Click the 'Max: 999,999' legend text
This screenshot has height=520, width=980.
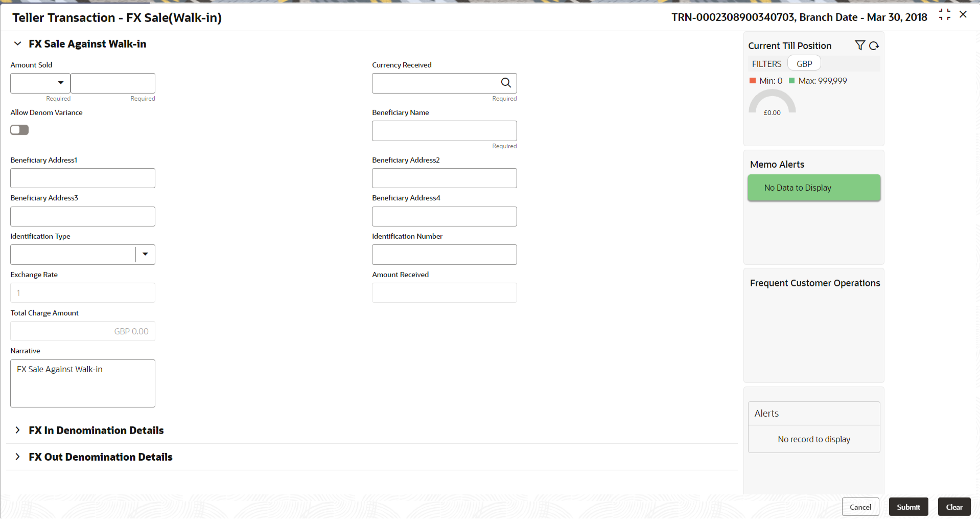point(823,81)
